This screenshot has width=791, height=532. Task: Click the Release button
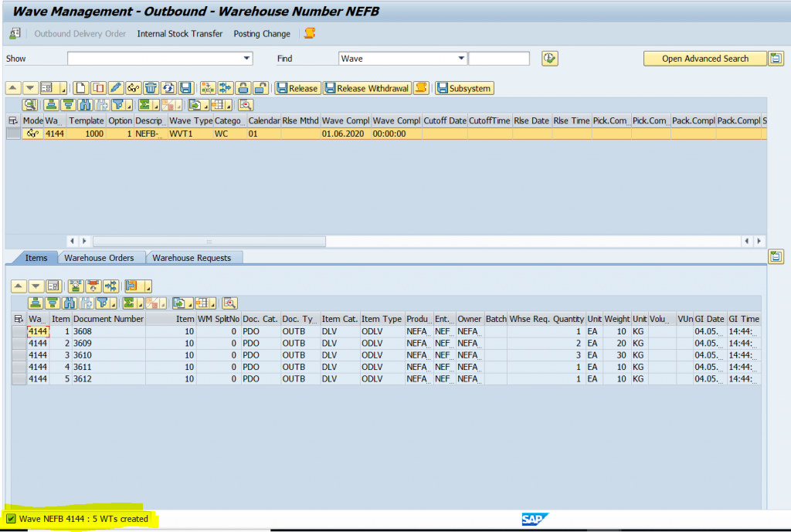(x=297, y=88)
